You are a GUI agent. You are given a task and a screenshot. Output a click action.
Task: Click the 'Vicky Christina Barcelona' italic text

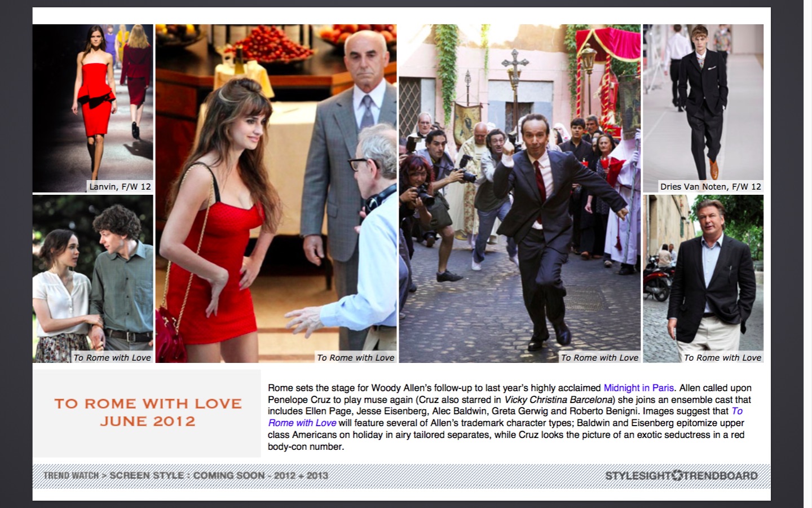pyautogui.click(x=558, y=400)
